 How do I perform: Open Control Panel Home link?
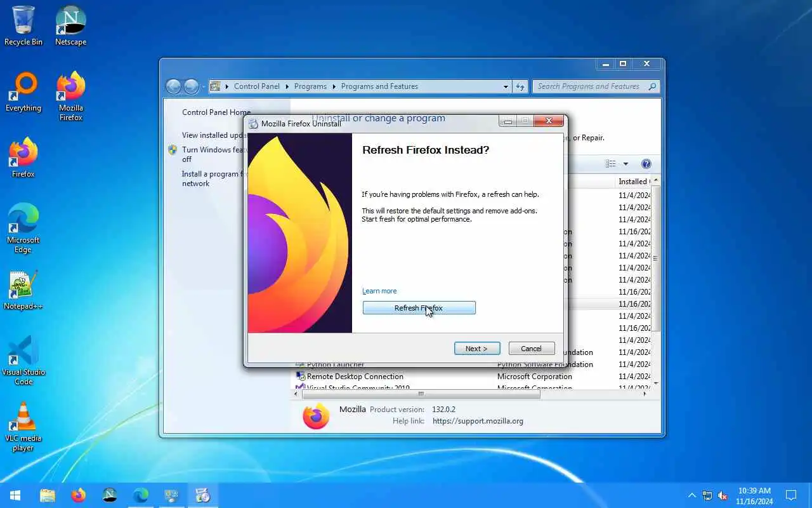click(216, 112)
